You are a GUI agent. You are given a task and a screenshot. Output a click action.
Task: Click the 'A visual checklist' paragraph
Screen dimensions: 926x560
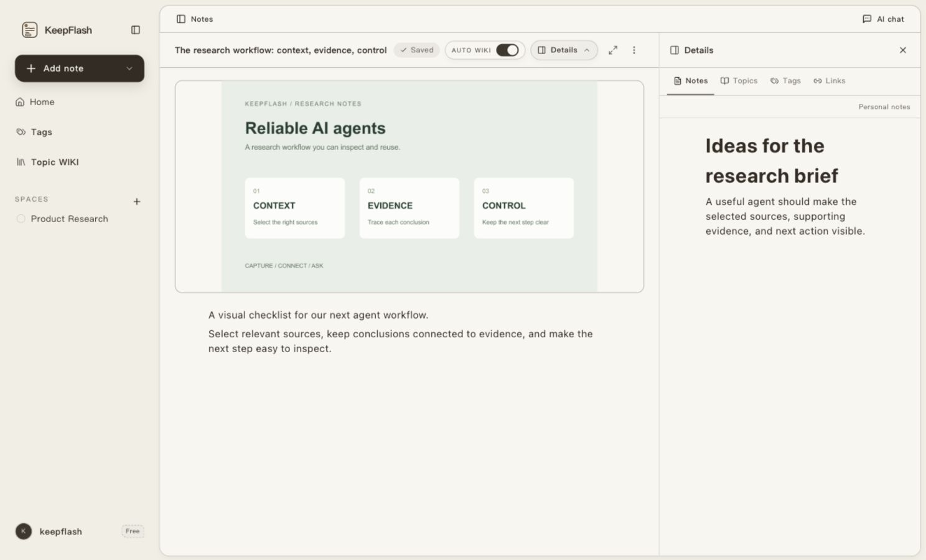click(318, 315)
